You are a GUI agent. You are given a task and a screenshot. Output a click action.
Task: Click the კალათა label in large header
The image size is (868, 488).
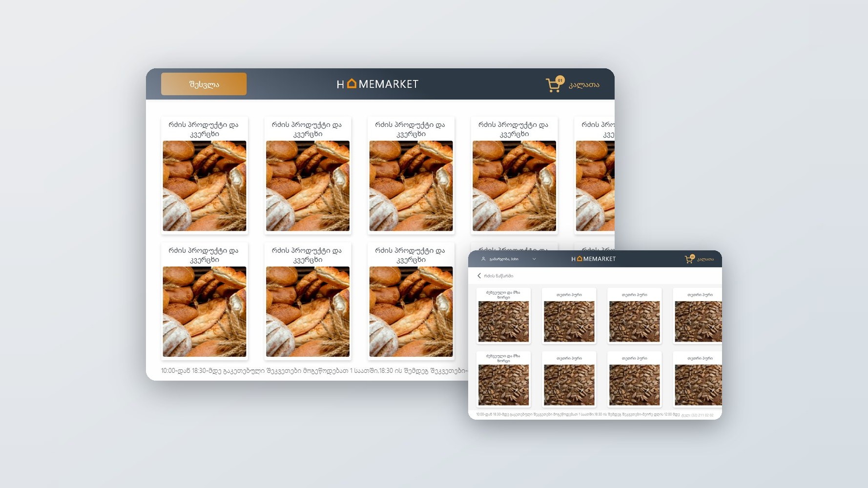click(584, 84)
